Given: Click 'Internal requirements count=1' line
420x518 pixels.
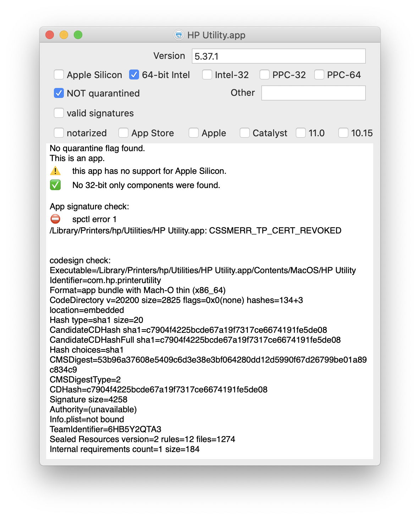Looking at the screenshot, I should pyautogui.click(x=125, y=449).
